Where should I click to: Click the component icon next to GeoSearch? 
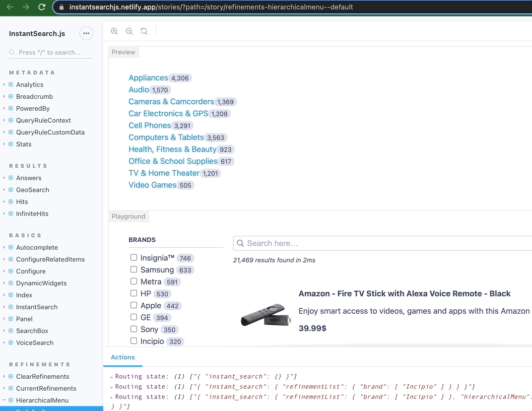(11, 190)
